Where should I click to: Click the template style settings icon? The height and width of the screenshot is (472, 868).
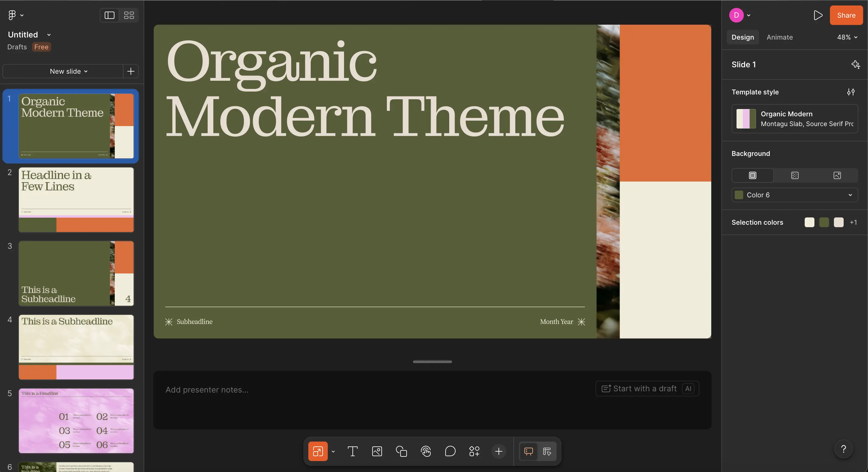[851, 92]
